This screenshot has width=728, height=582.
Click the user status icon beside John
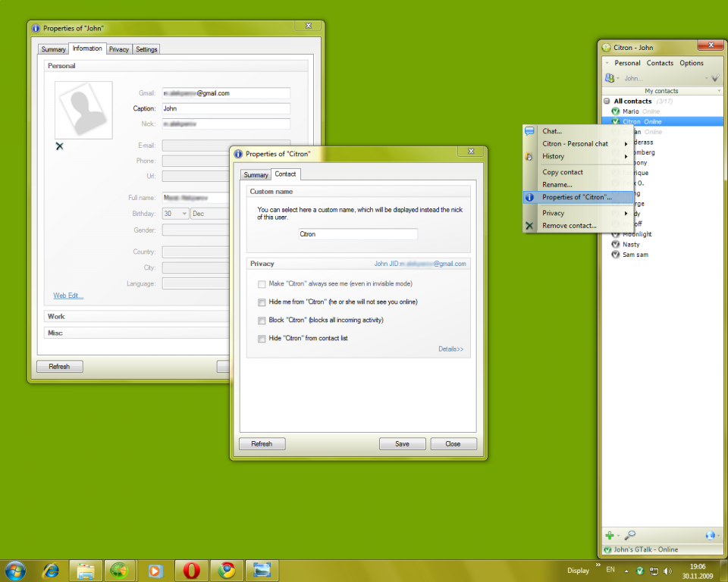click(x=609, y=78)
